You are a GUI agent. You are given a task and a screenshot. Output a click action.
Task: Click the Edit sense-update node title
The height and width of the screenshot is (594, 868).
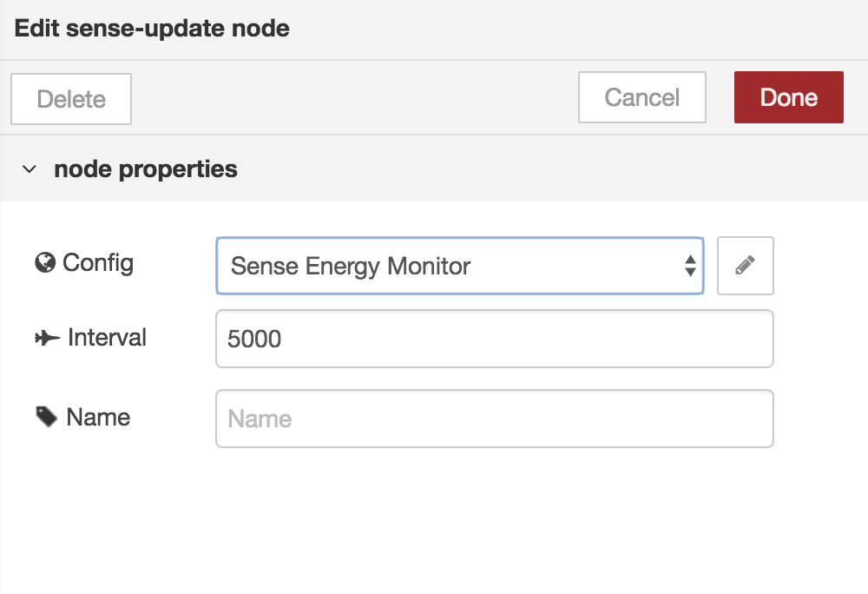(x=153, y=28)
